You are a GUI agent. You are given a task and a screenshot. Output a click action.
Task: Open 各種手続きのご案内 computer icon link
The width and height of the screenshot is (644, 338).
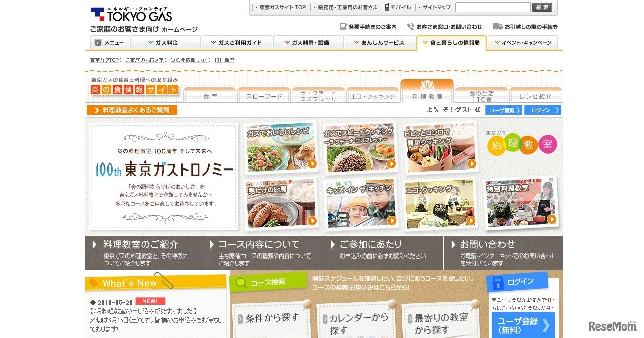(x=343, y=27)
